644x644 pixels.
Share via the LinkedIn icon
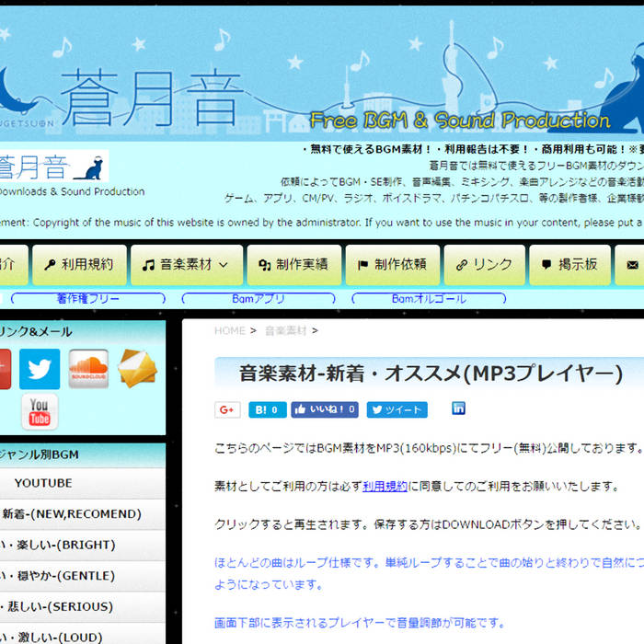pos(458,408)
